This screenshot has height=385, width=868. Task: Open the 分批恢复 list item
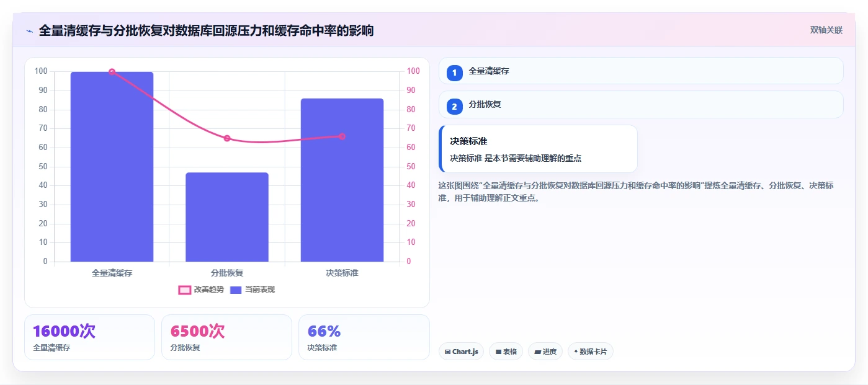point(641,105)
